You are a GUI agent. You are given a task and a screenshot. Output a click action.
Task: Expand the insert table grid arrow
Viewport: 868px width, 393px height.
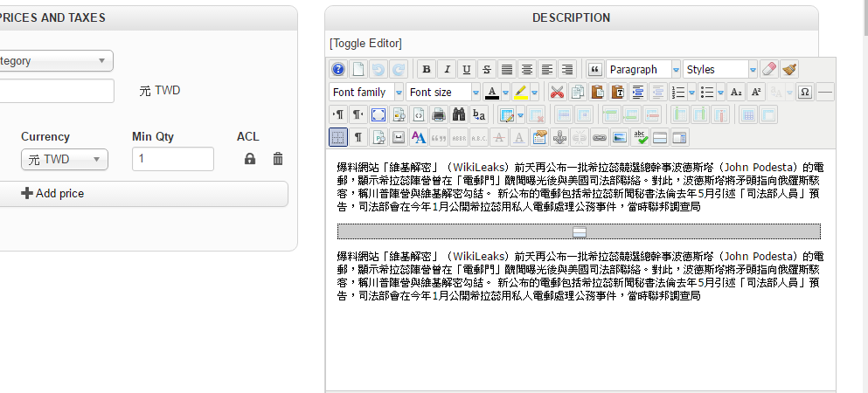520,114
